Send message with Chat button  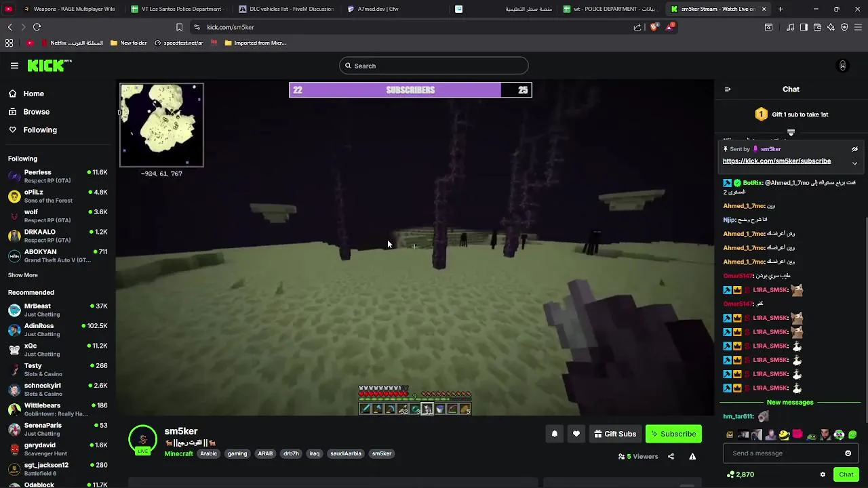[846, 474]
